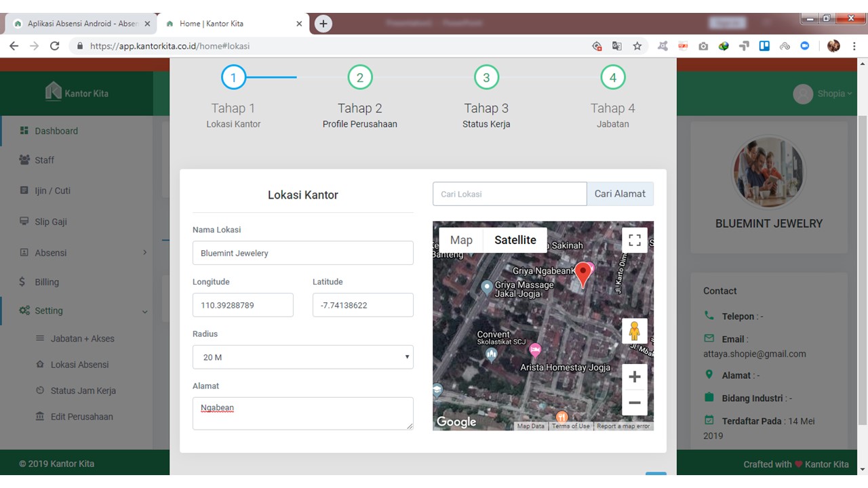Click the Cari Lokasi search field

coord(509,194)
